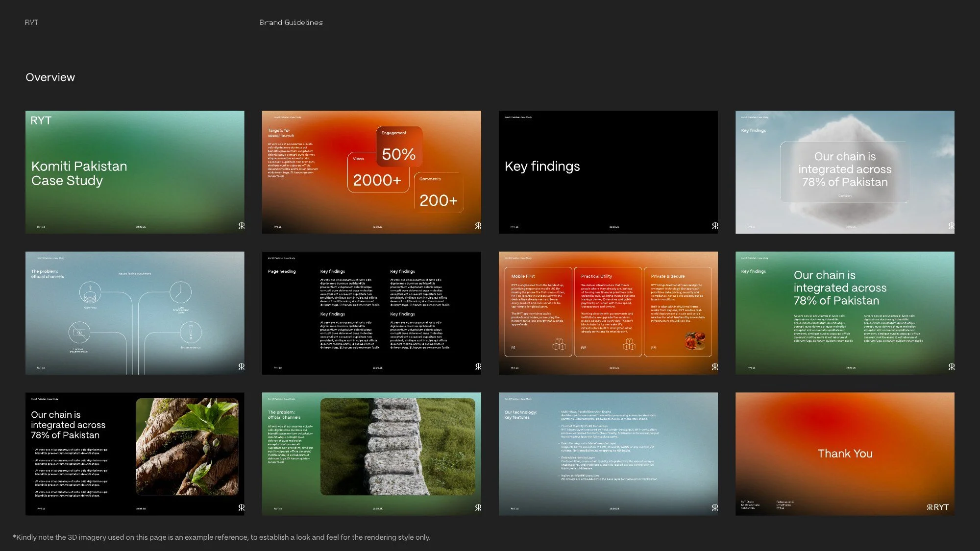This screenshot has height=551, width=980.
Task: Click the 'Private & Secure' card title
Action: pyautogui.click(x=668, y=276)
